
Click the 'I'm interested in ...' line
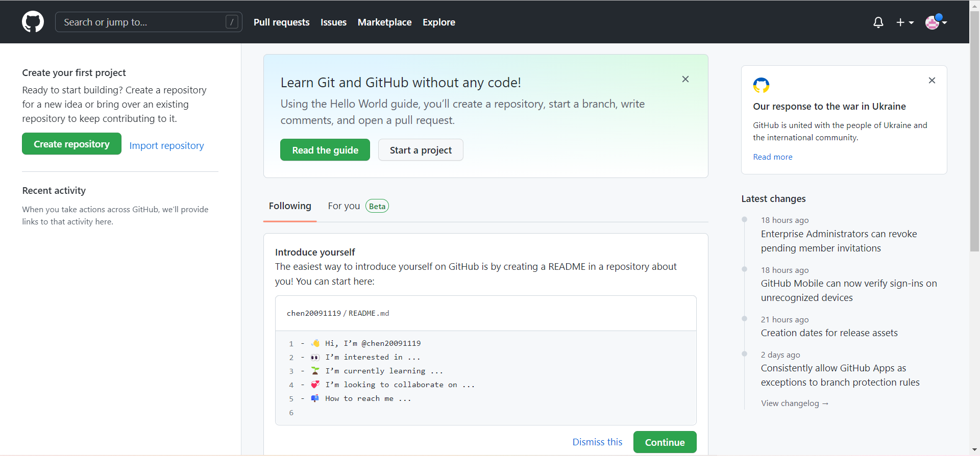pyautogui.click(x=373, y=357)
